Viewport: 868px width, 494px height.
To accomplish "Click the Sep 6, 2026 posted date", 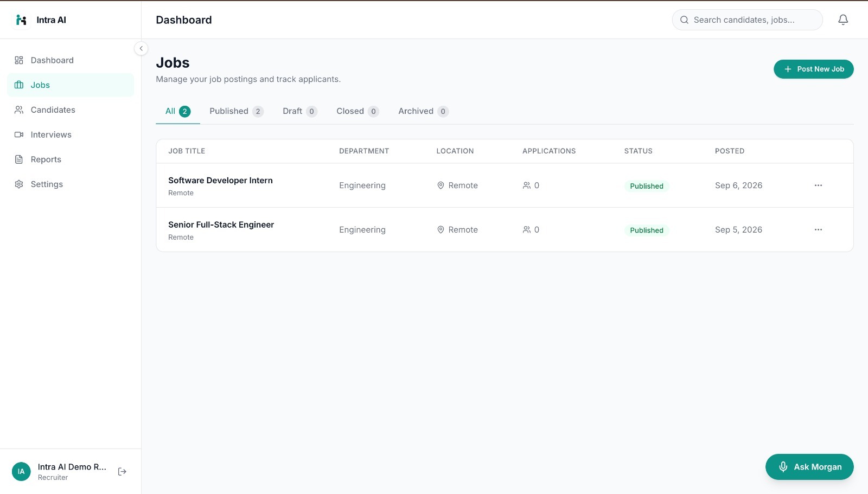I will pyautogui.click(x=739, y=185).
